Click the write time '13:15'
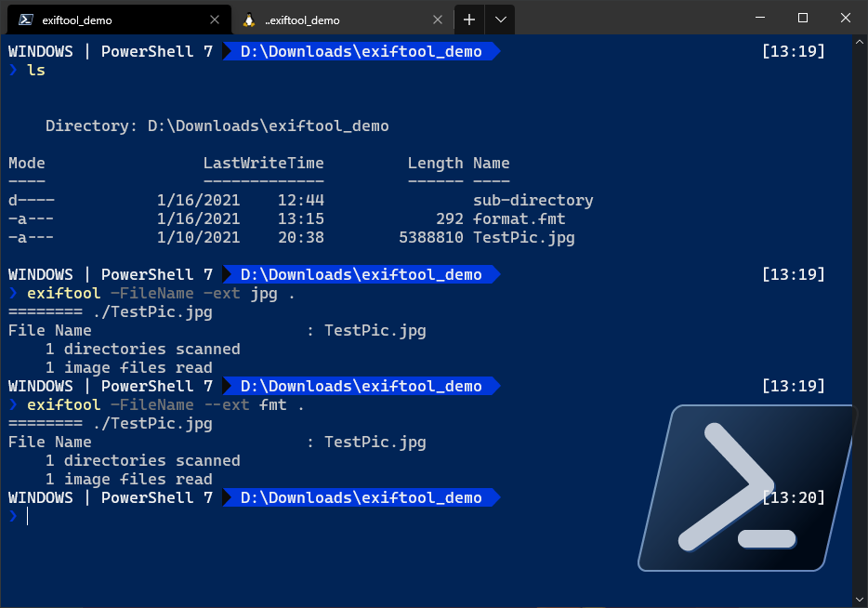This screenshot has height=608, width=868. click(x=300, y=218)
